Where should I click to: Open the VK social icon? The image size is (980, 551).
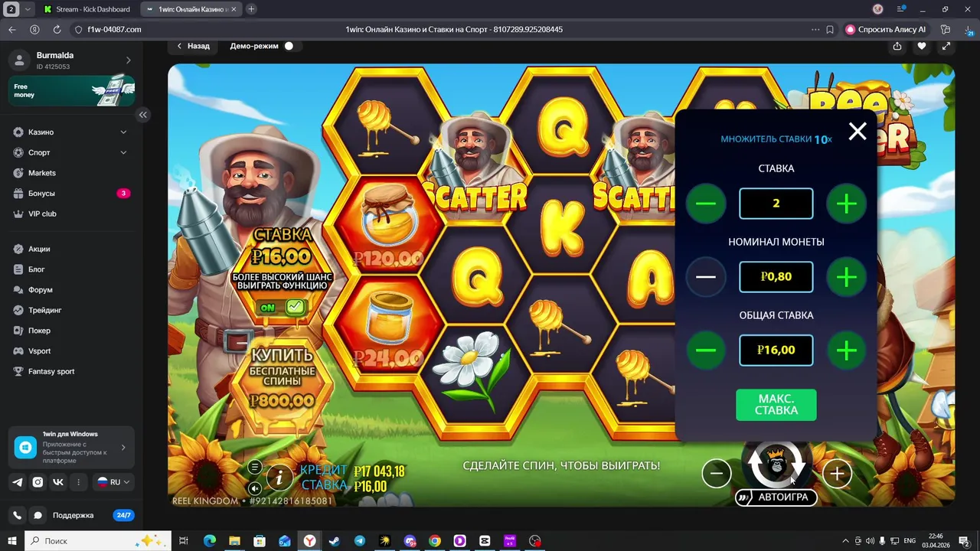(58, 482)
